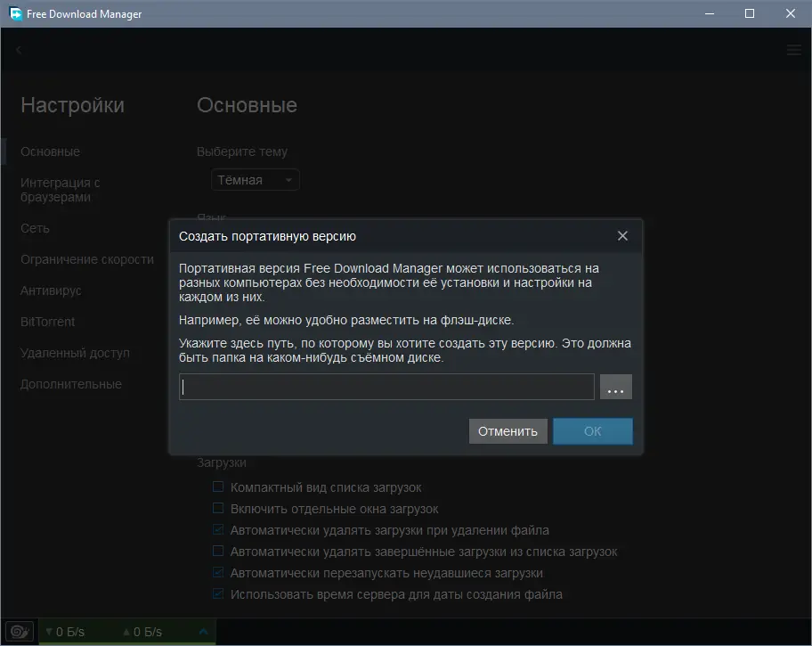Confirm with the OK button
Viewport: 812px width, 646px height.
click(x=592, y=431)
